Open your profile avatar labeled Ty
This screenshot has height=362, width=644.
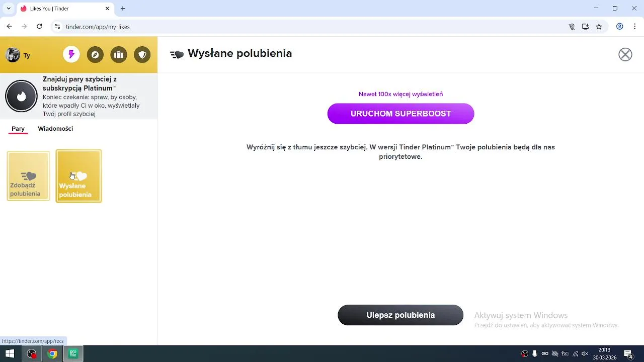[13, 55]
